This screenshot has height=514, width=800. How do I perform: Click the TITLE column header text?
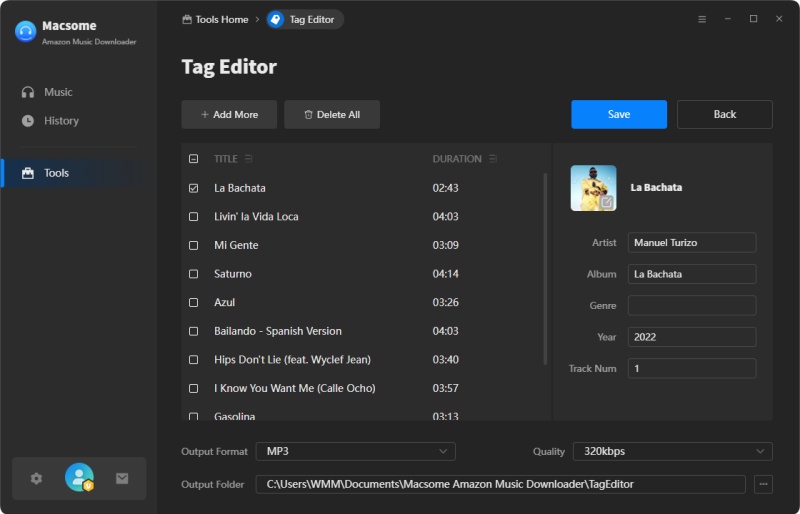point(226,159)
